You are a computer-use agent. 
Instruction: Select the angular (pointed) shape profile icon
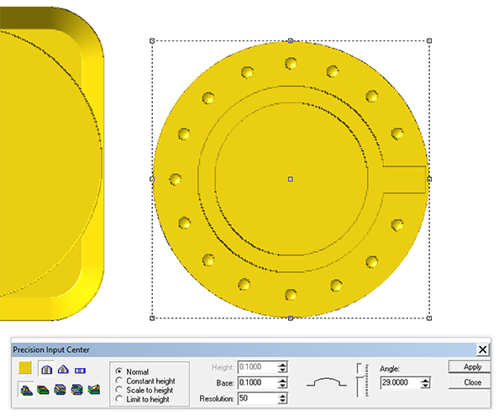[63, 370]
